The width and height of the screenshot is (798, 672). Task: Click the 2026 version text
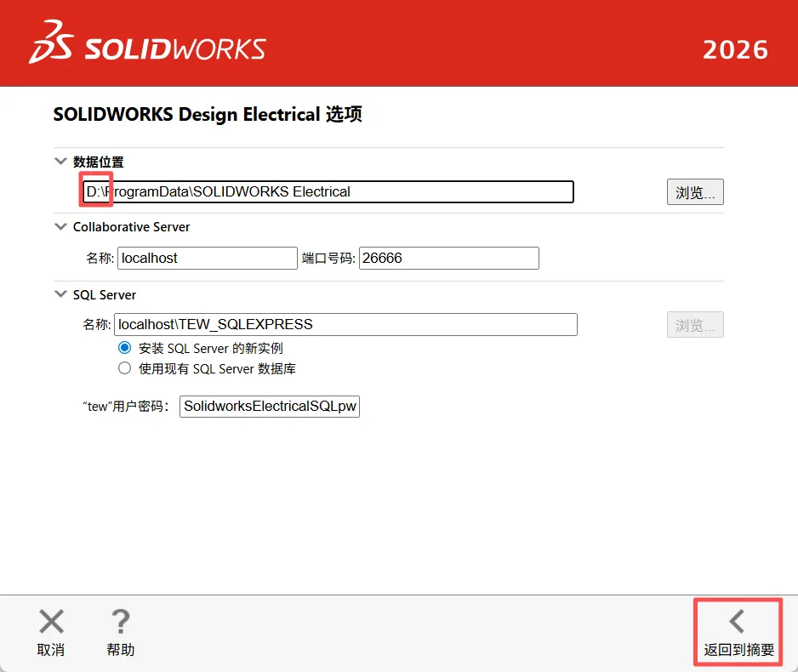(735, 50)
